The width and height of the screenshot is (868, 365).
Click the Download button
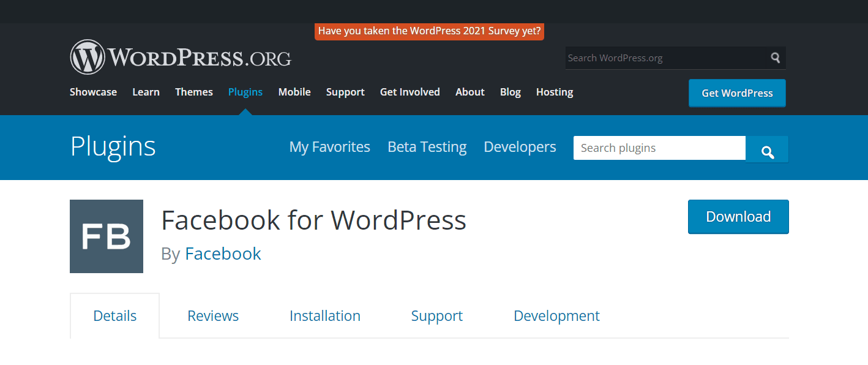738,217
